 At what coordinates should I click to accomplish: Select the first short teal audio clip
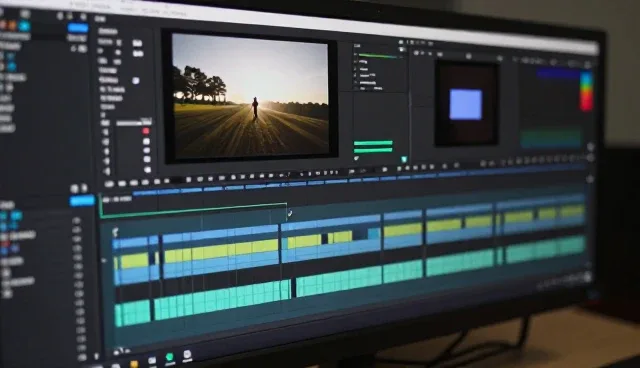133,313
